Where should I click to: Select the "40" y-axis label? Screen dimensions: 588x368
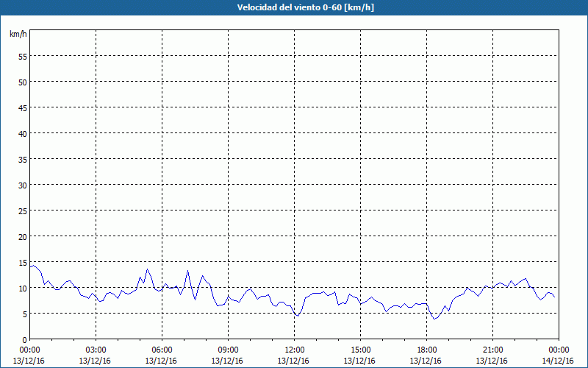[x=23, y=134]
